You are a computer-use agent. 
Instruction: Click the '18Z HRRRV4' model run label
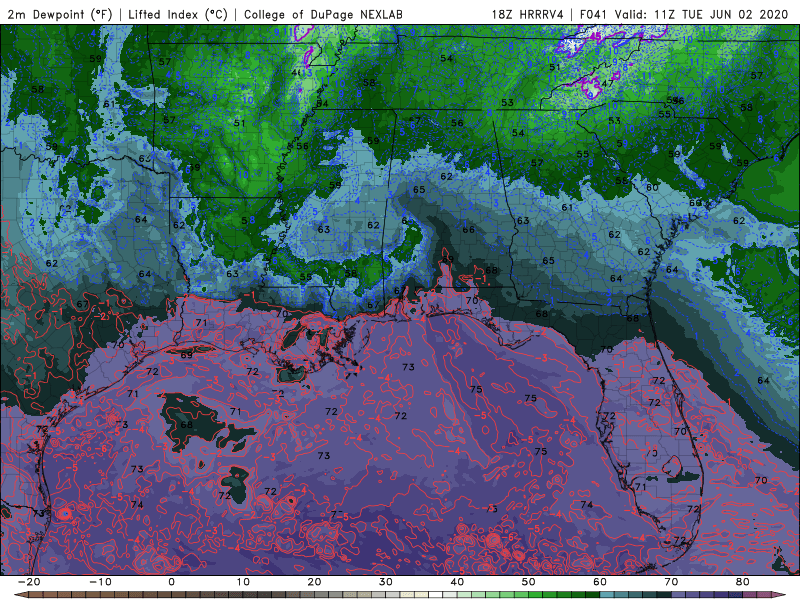pos(528,14)
